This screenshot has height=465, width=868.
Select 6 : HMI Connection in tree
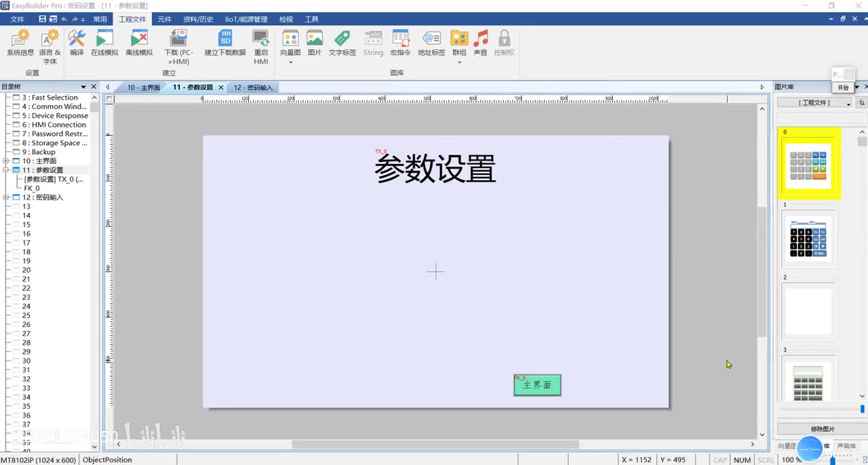click(54, 125)
